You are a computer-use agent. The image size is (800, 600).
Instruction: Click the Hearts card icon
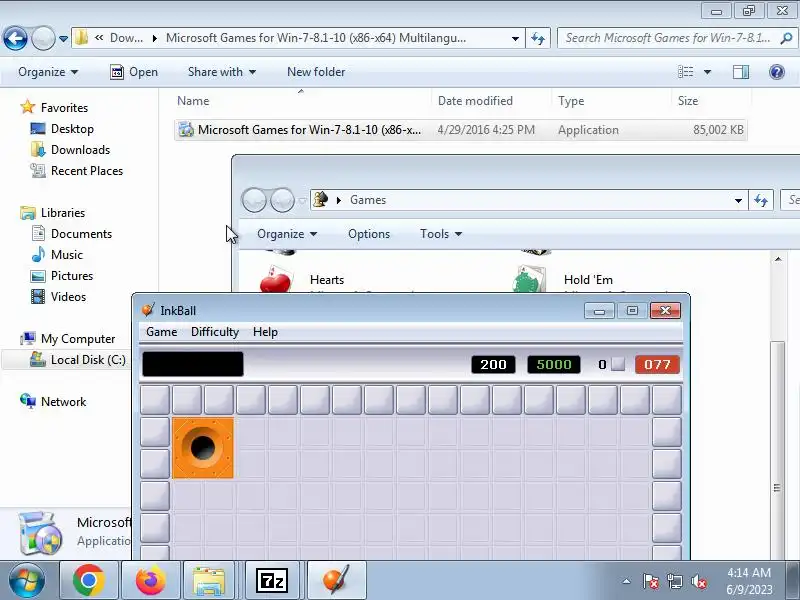point(276,280)
